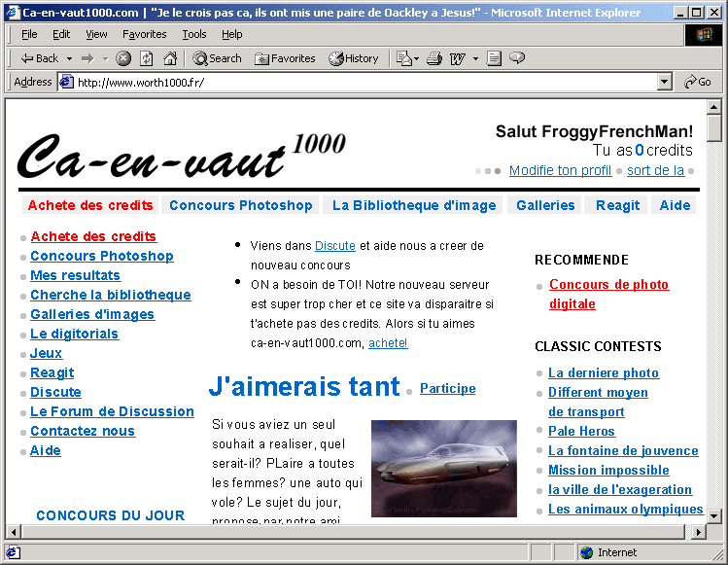Open the Help menu
Screen dimensions: 728x565
pos(231,34)
